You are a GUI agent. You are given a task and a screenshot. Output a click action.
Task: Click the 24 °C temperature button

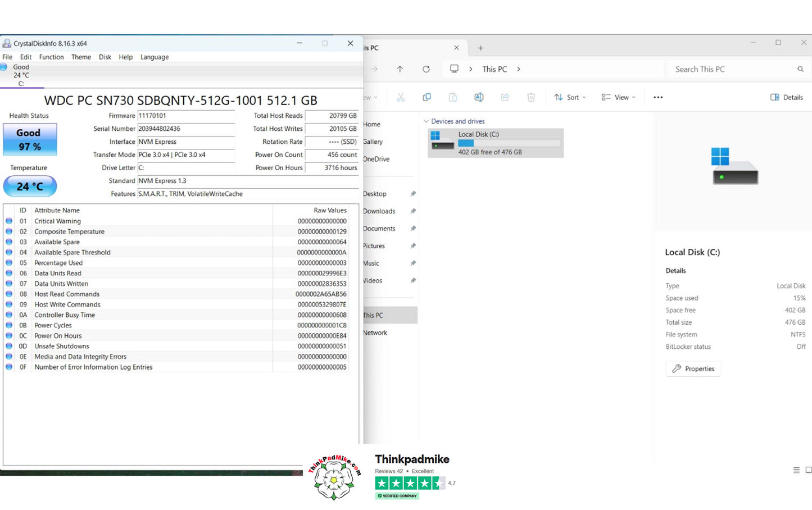[30, 186]
